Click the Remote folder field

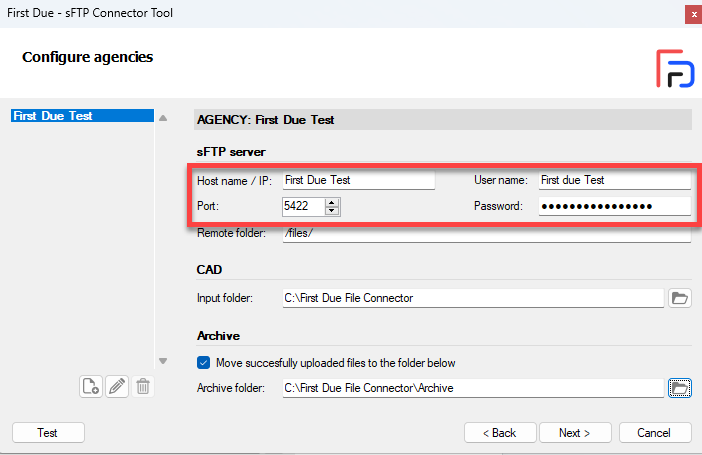[x=487, y=233]
